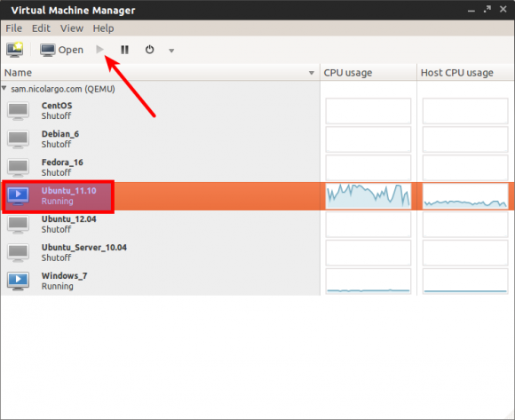Click the Ubuntu_12.04 CPU usage graph box

point(368,225)
